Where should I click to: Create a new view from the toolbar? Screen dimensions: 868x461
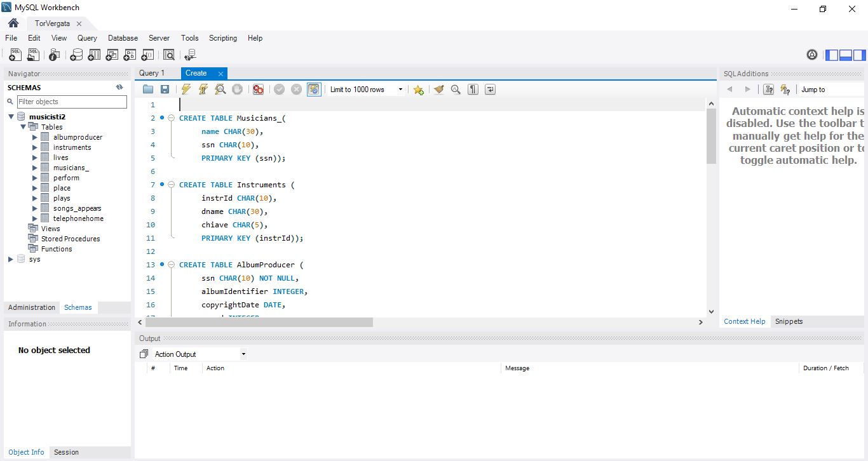[x=112, y=55]
